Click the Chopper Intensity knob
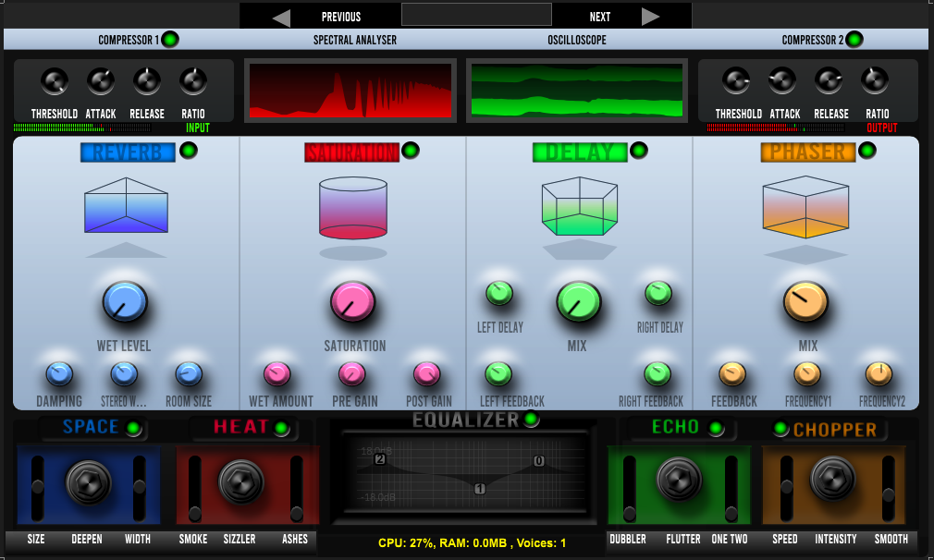 (832, 480)
